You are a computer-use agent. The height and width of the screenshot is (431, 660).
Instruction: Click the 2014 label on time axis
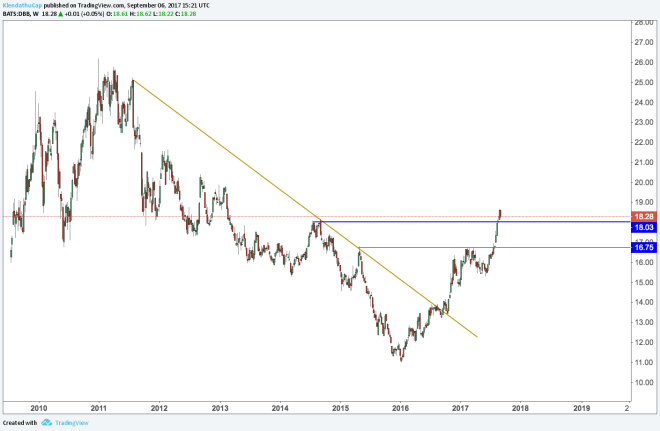pos(280,408)
